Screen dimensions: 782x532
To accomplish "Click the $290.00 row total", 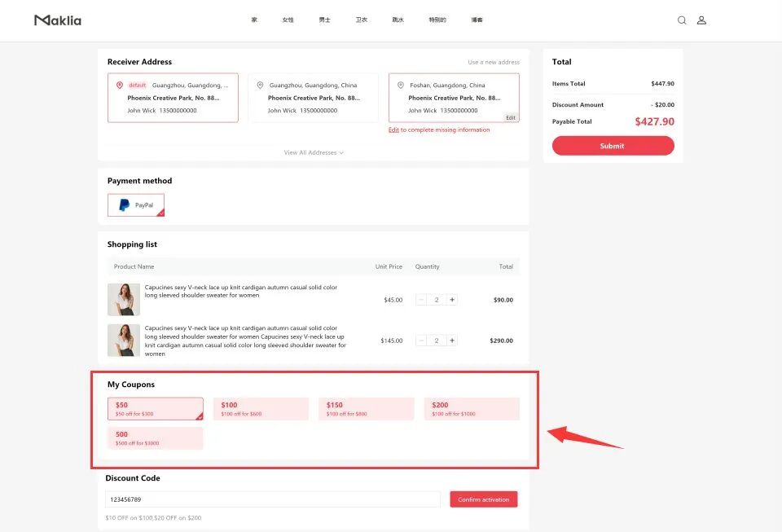I will tap(501, 341).
